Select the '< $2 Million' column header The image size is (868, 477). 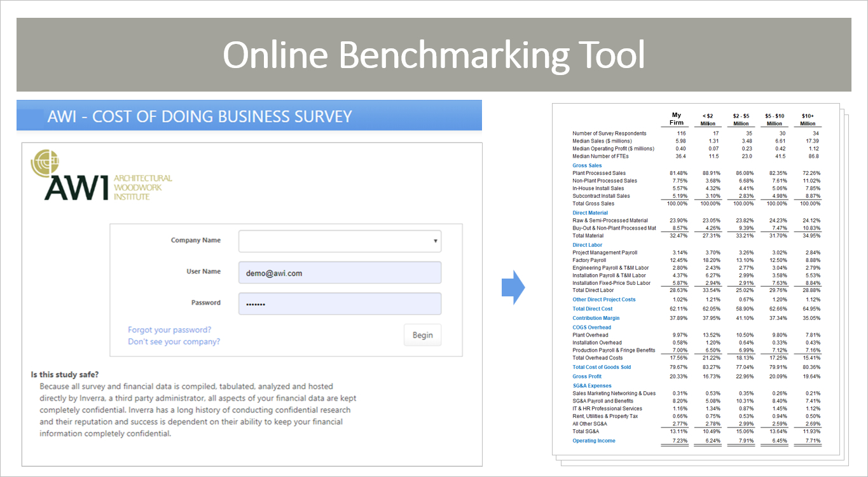(x=708, y=120)
